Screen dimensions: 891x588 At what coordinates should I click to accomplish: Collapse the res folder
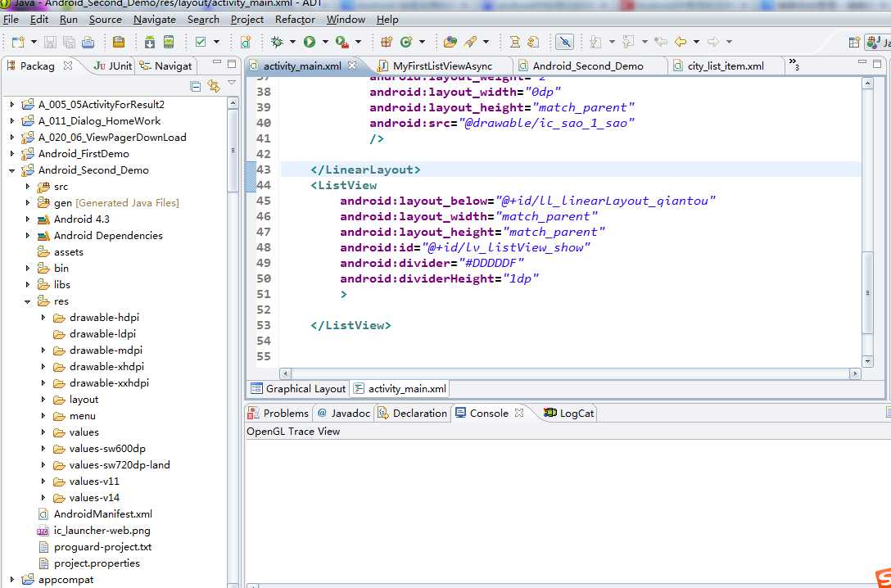27,301
